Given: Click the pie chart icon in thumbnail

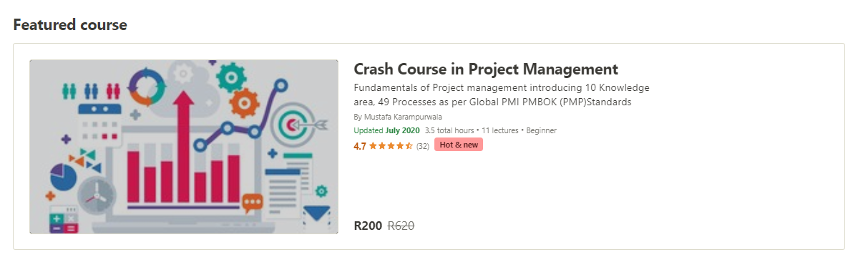Looking at the screenshot, I should [63, 177].
